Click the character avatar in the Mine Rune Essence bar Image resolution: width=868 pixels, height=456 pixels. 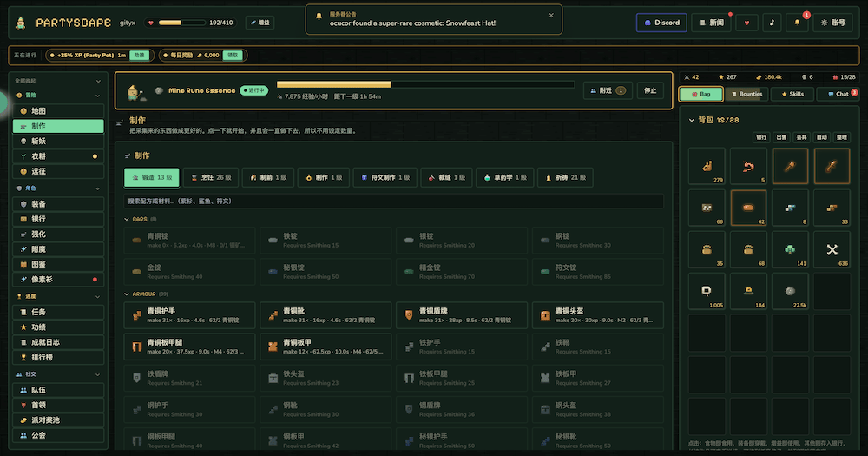tap(135, 92)
